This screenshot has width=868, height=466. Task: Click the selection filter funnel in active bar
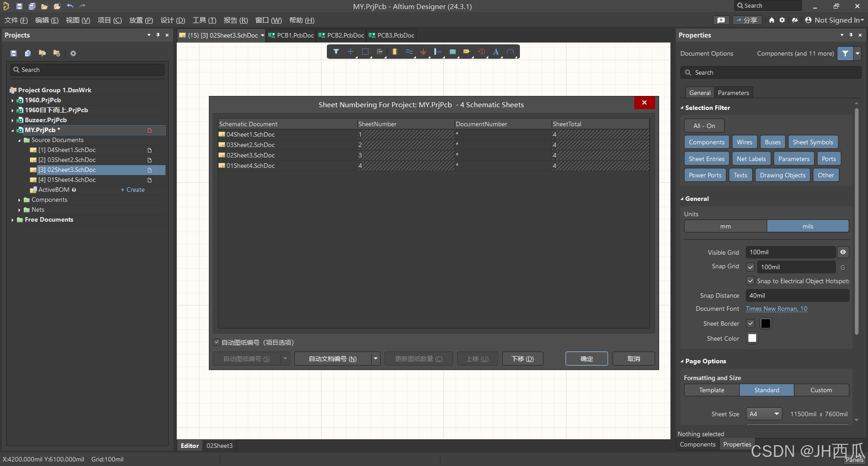336,52
